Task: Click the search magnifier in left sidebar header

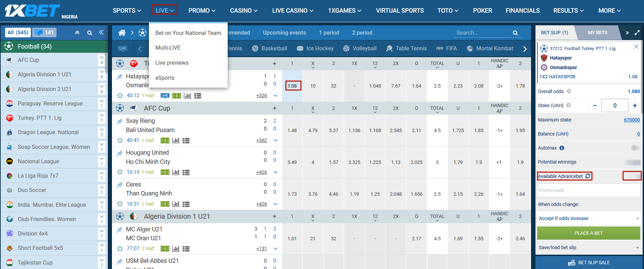Action: 90,33
